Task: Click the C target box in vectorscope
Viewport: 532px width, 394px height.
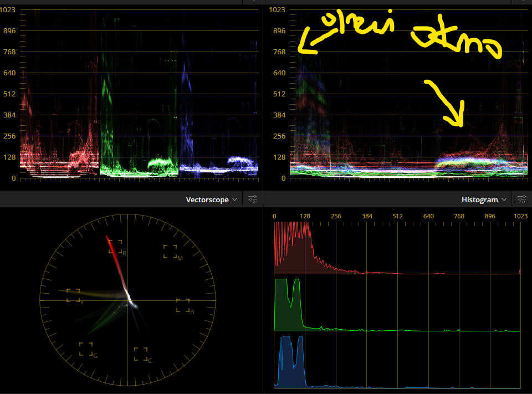Action: (141, 354)
